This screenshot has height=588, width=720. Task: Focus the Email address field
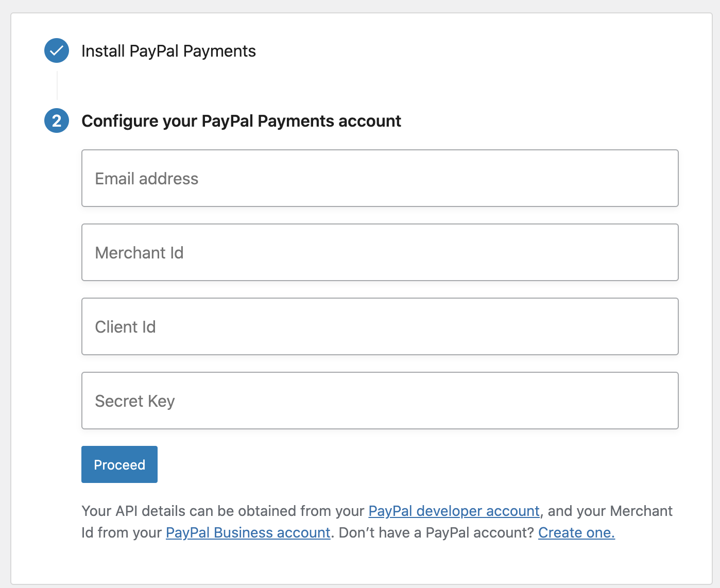tap(380, 178)
